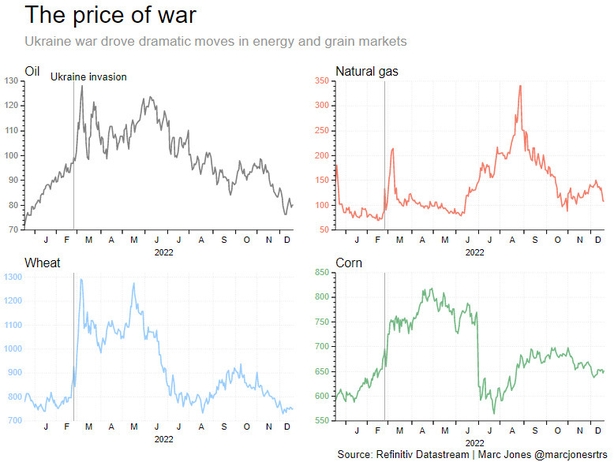The height and width of the screenshot is (462, 614).
Task: Click the wheat price peak near 1300
Action: pyautogui.click(x=81, y=280)
